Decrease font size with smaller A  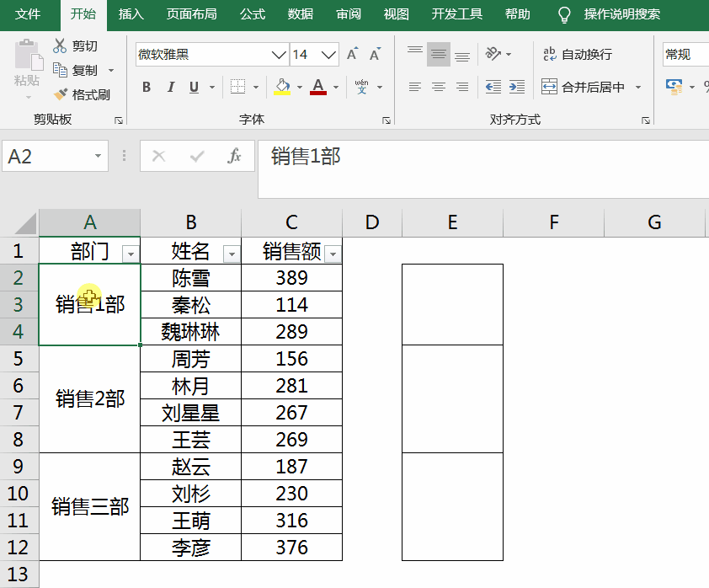coord(375,54)
